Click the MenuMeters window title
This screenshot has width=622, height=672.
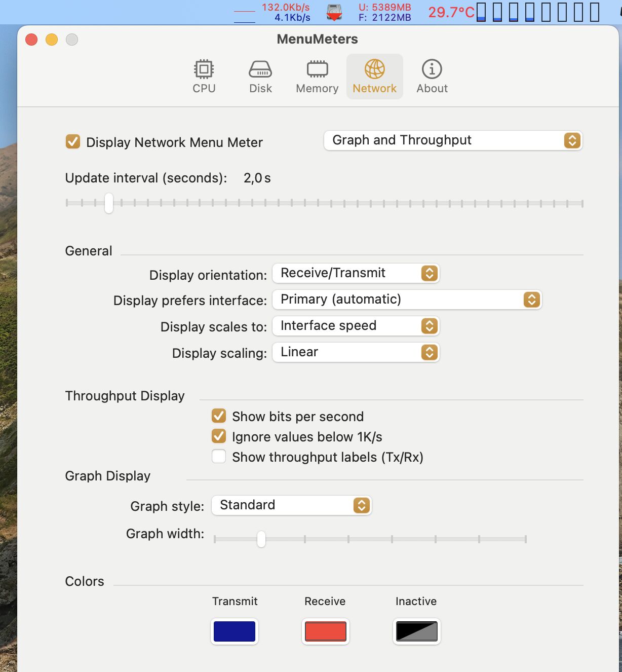coord(317,39)
